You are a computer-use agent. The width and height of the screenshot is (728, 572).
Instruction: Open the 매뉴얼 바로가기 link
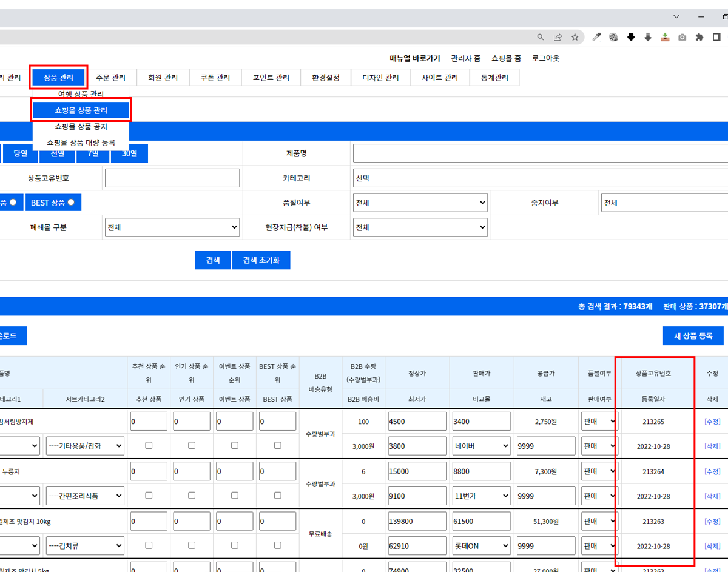point(415,58)
